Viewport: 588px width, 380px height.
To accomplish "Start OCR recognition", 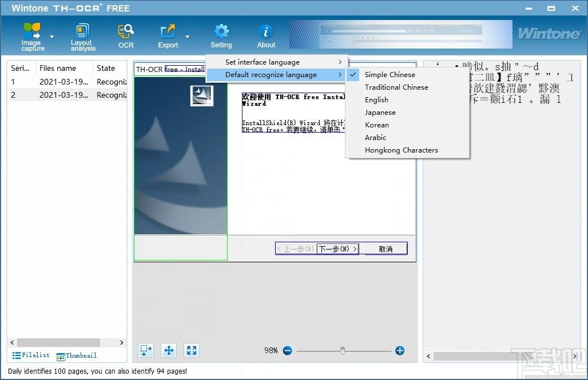I will pyautogui.click(x=126, y=37).
